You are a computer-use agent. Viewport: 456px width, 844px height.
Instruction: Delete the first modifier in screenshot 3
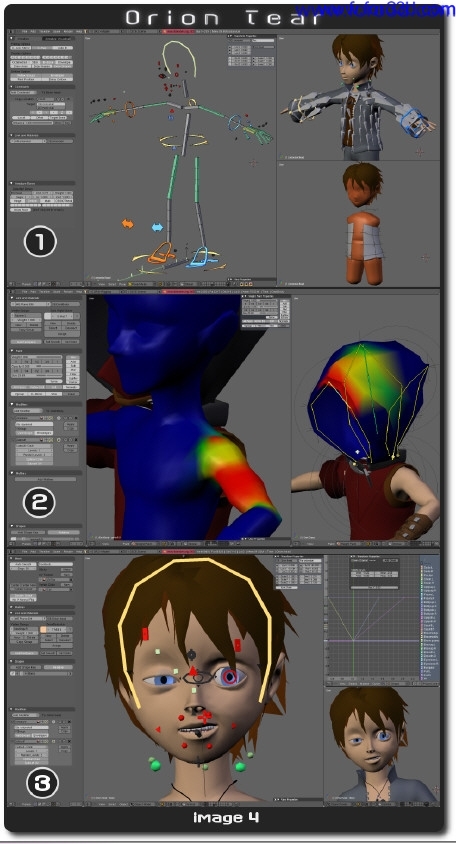(x=69, y=721)
